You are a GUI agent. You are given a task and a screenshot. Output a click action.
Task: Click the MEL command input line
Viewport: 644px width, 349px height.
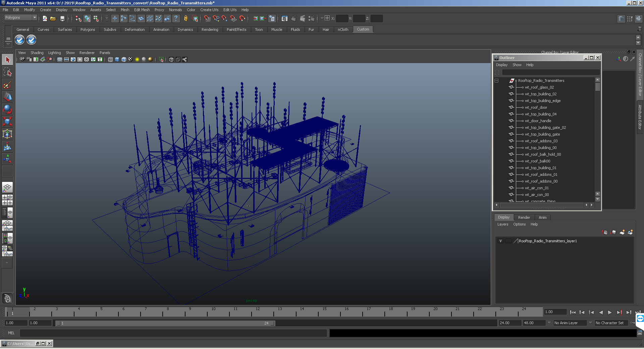173,333
